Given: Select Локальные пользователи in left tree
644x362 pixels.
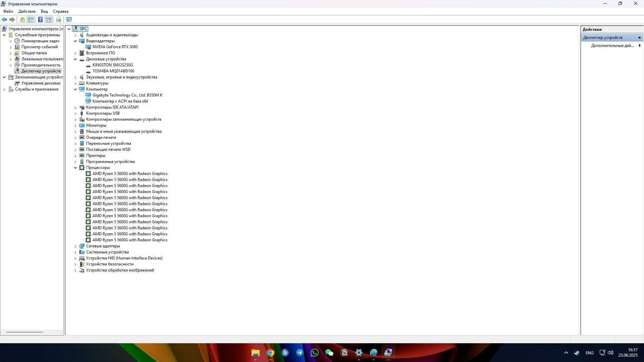Looking at the screenshot, I should point(42,59).
